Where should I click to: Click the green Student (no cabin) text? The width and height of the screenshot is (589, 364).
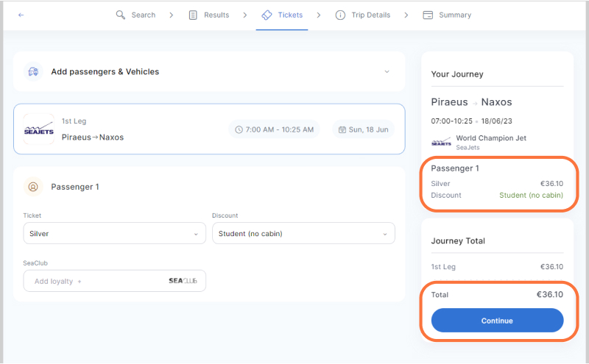(531, 195)
